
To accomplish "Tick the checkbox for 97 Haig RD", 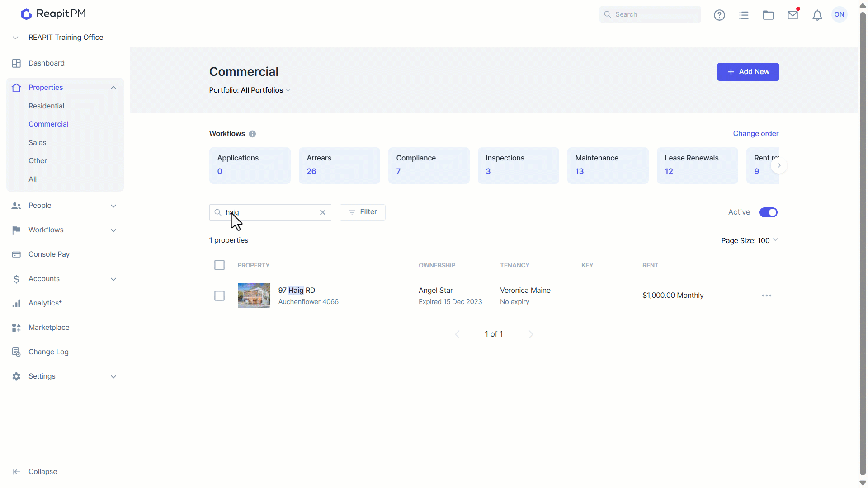I will tap(219, 296).
